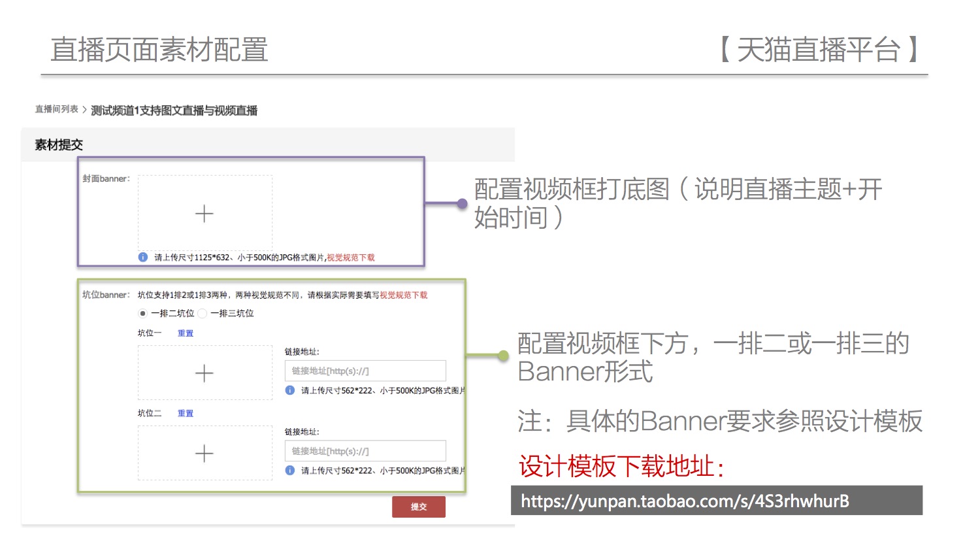Focus the 链接地址 input for 坑位二

click(x=365, y=451)
